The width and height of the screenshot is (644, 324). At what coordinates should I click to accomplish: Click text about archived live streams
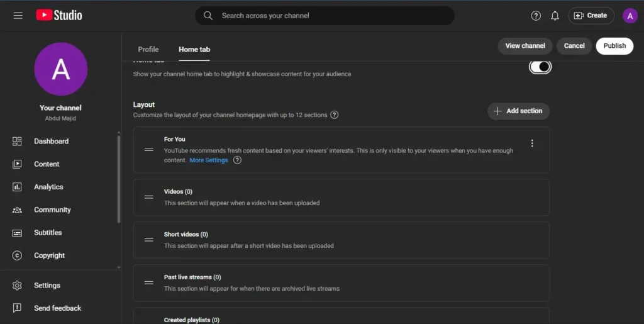[252, 289]
